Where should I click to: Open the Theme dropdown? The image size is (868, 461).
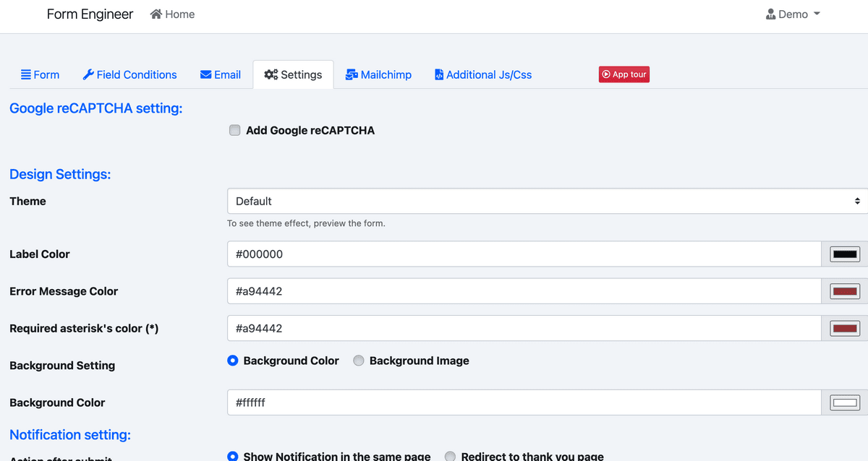click(x=547, y=201)
